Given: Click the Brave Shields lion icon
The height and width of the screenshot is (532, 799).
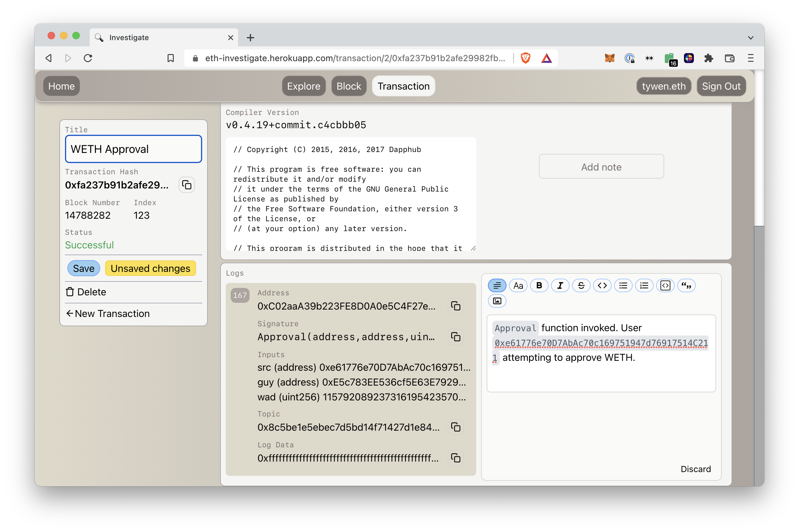Looking at the screenshot, I should click(x=525, y=58).
